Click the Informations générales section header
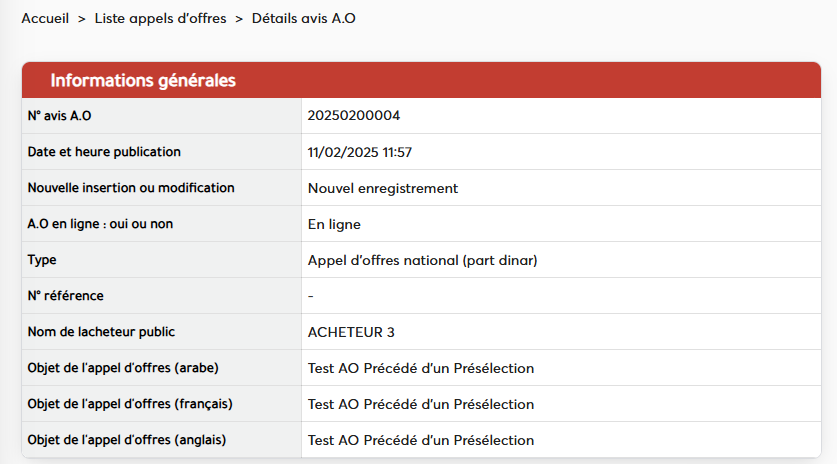This screenshot has height=464, width=837. click(x=143, y=80)
